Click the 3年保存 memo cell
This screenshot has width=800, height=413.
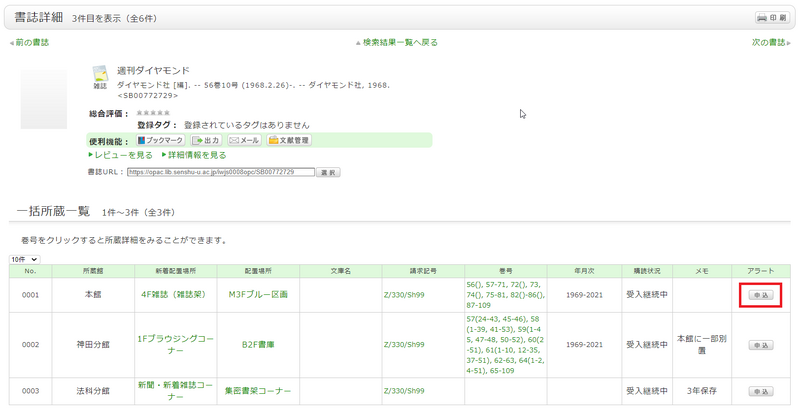[702, 391]
